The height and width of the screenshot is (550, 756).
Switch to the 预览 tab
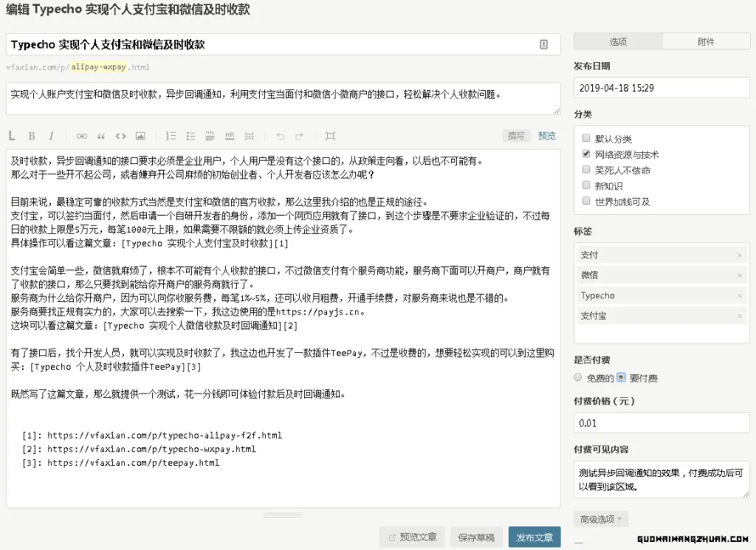pyautogui.click(x=547, y=136)
